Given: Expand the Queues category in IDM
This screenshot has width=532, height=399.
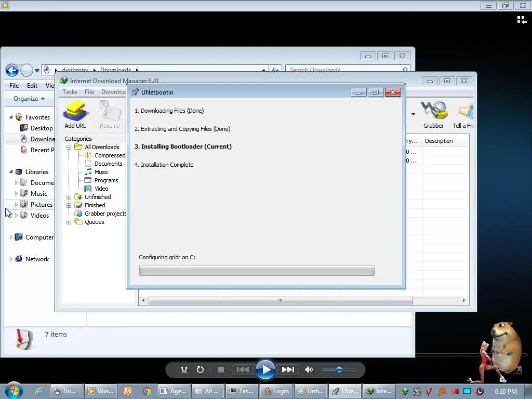Looking at the screenshot, I should pos(69,222).
